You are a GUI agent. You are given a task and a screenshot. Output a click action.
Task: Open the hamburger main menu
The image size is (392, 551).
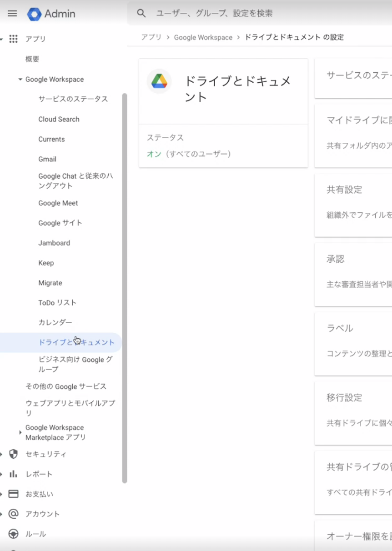tap(12, 14)
